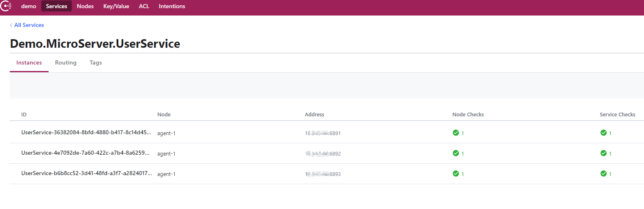The height and width of the screenshot is (209, 644).
Task: Open the demo datacenter selector
Action: point(29,6)
